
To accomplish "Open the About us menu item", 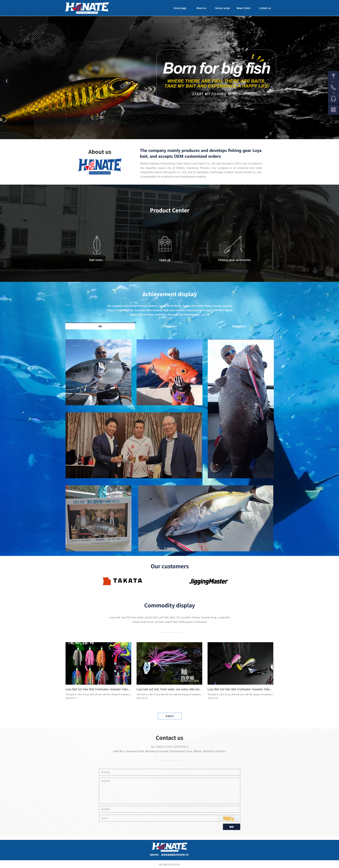I will coord(201,8).
